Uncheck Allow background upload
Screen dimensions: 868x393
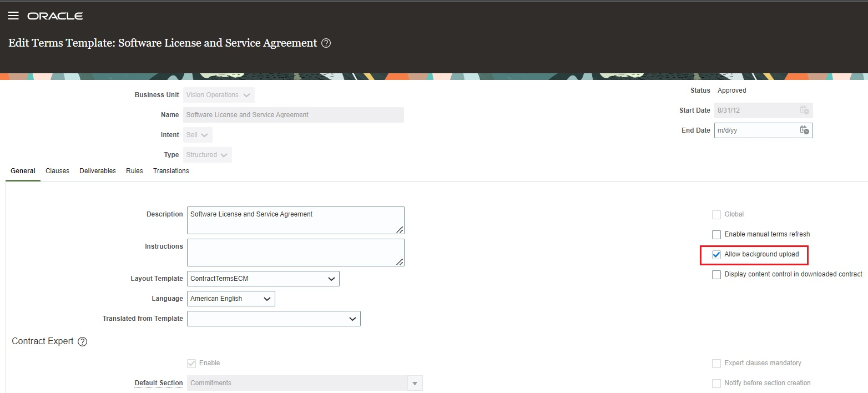point(716,254)
